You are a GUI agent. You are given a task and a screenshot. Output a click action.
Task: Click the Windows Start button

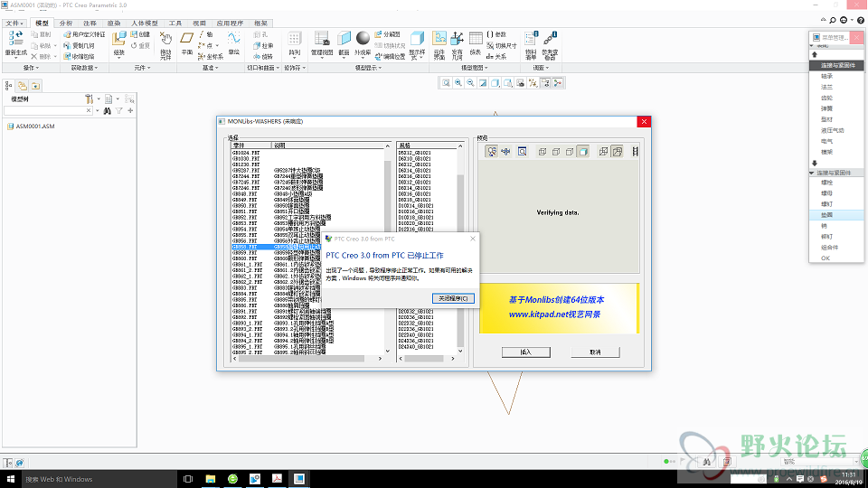10,479
